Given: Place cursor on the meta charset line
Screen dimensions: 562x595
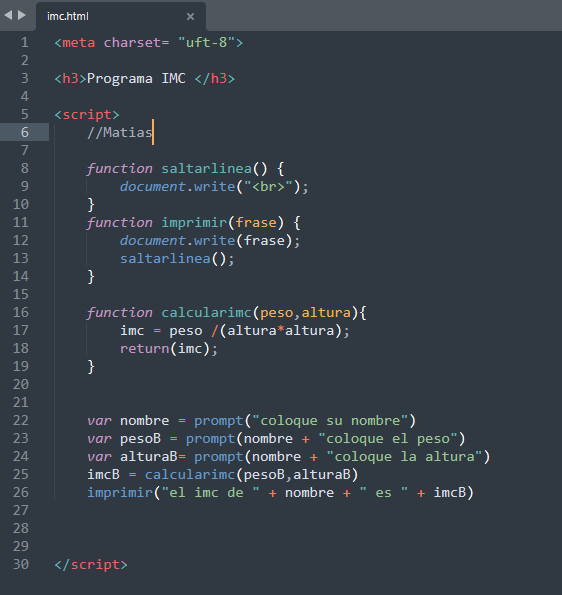Looking at the screenshot, I should 149,42.
